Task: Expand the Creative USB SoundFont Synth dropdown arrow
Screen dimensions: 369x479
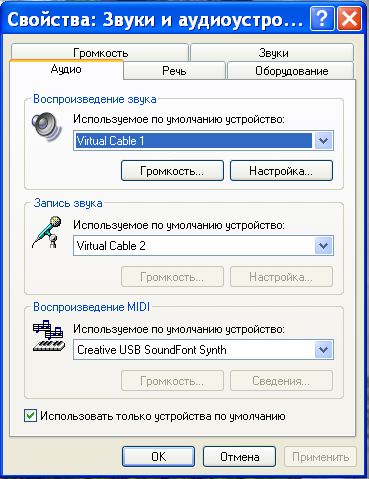Action: tap(323, 350)
